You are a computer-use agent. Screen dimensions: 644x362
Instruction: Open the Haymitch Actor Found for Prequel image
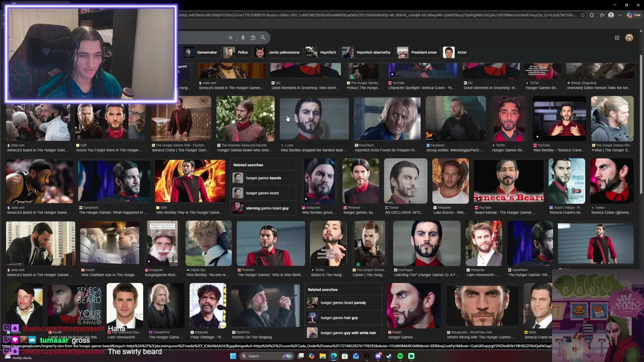click(387, 118)
